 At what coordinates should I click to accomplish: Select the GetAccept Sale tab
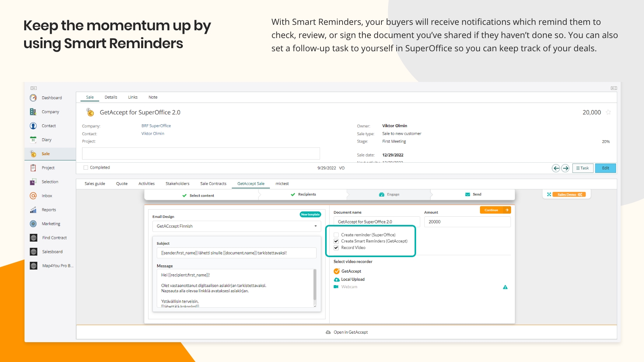(x=251, y=184)
